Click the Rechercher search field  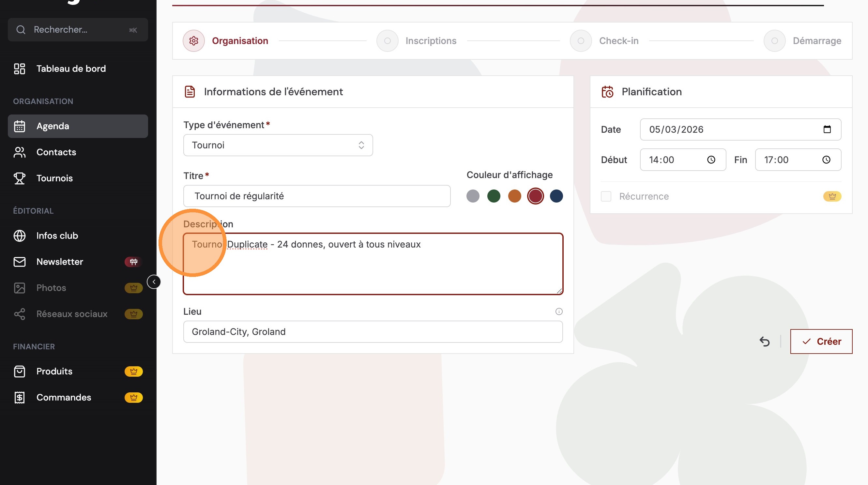click(x=78, y=30)
